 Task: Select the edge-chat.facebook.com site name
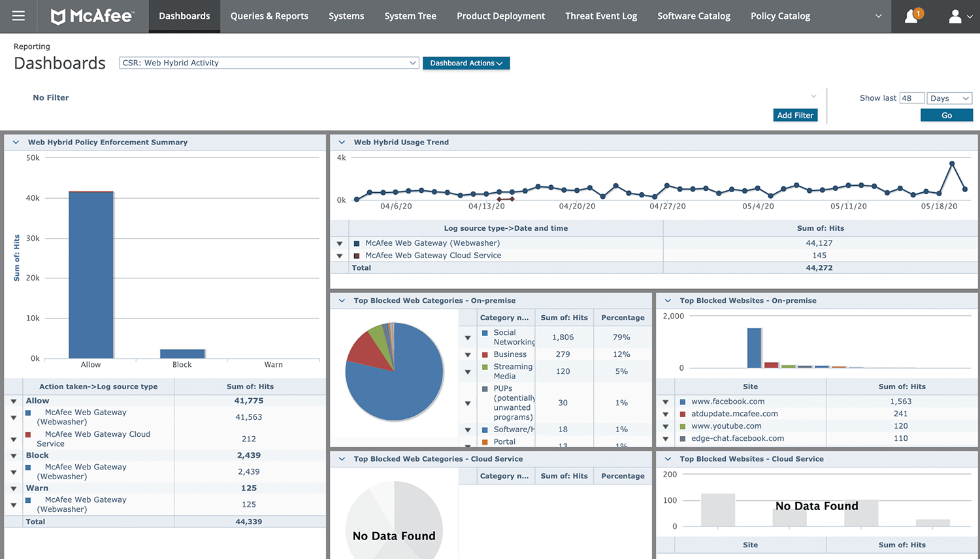[x=738, y=439]
